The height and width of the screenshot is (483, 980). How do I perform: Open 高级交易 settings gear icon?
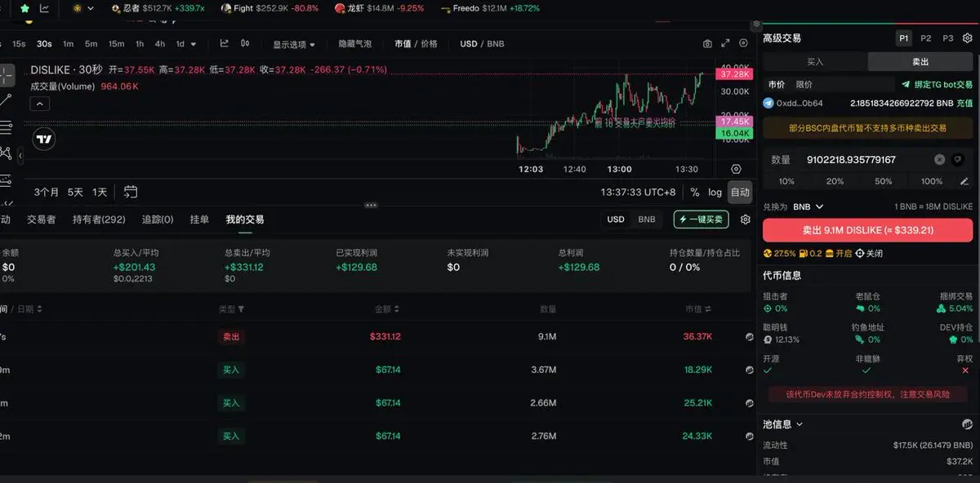(x=967, y=38)
